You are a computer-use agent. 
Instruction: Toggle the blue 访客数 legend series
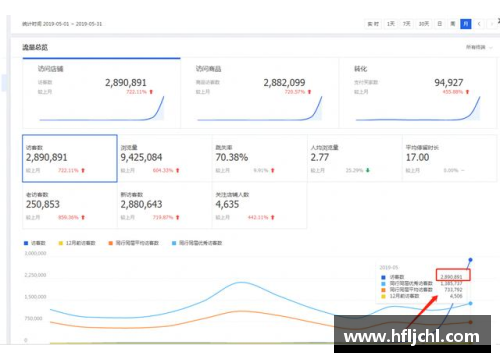[35, 243]
